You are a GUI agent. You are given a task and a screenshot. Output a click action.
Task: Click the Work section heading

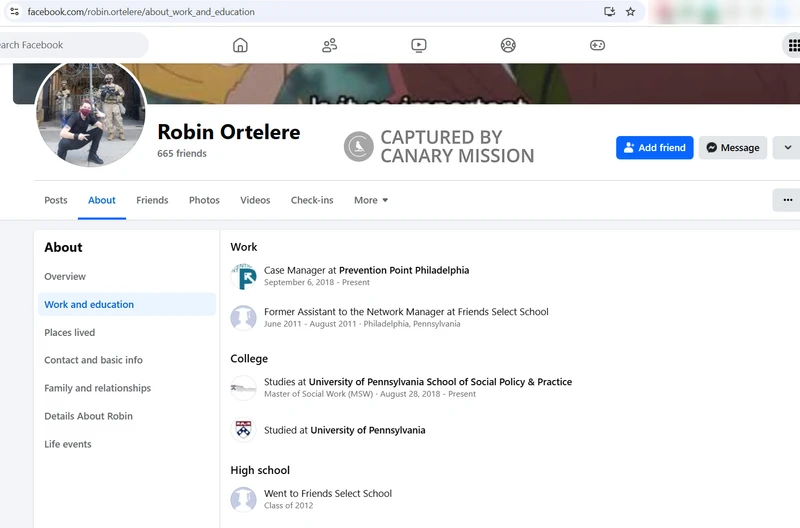243,247
